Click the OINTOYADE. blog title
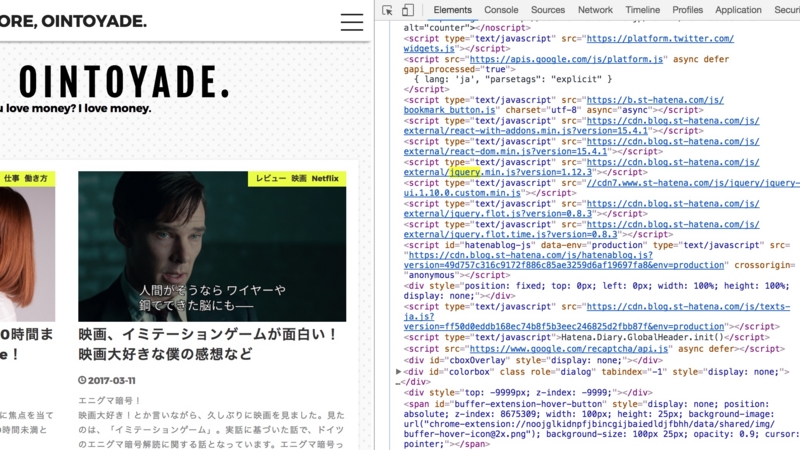Screen dimensions: 800x450 123,81
